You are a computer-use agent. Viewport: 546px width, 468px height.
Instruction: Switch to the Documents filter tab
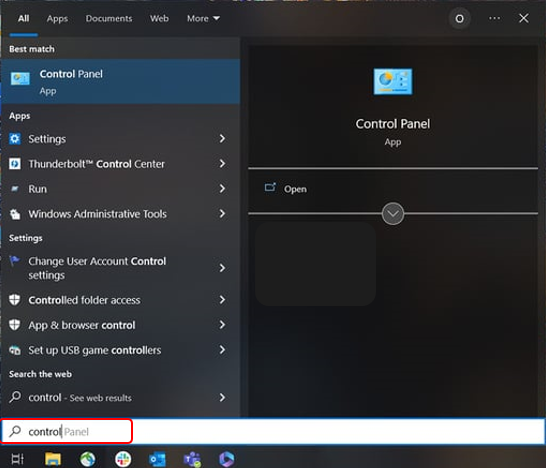(x=109, y=18)
